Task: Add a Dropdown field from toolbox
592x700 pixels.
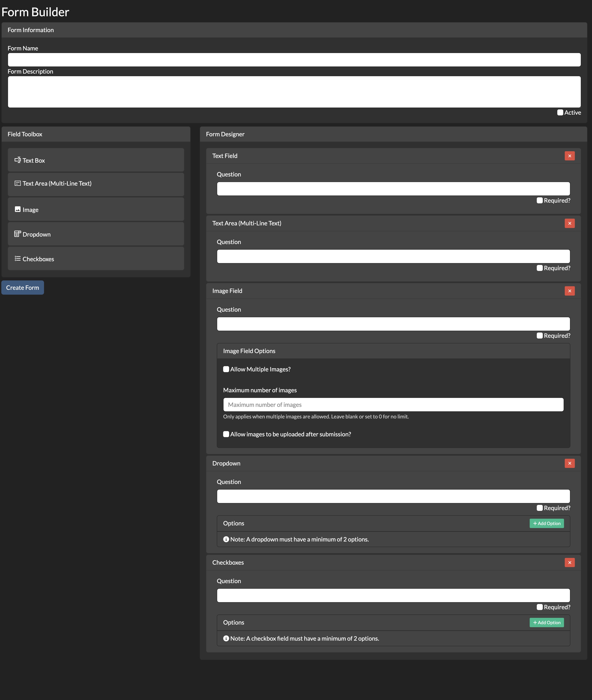Action: pos(96,234)
